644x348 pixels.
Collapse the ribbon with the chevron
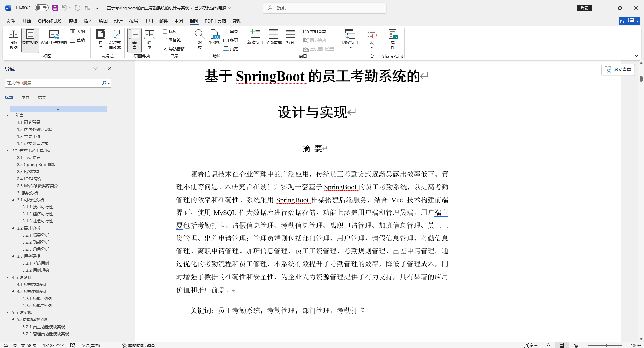point(636,56)
